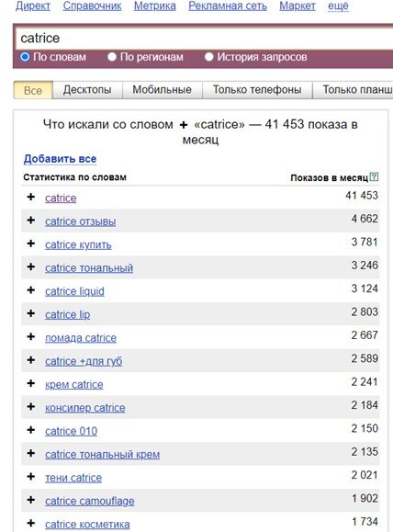Add the 'catrice' keyword via its plus icon

click(31, 197)
